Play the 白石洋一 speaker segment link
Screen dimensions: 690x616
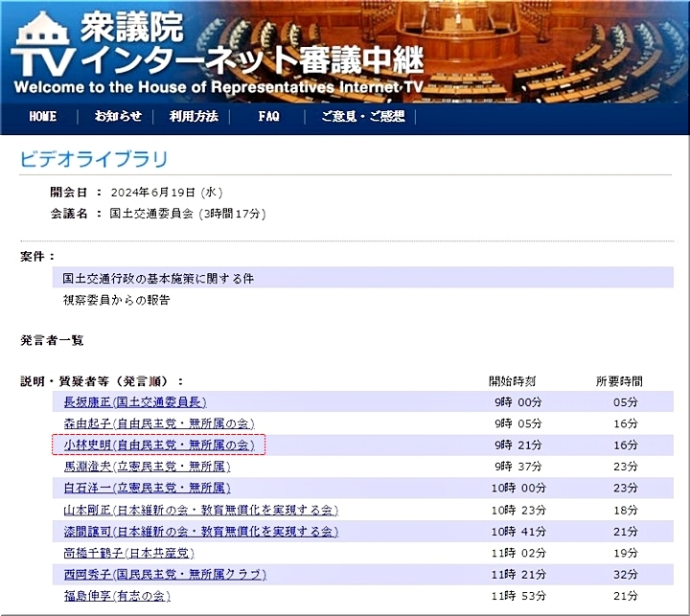(x=147, y=488)
